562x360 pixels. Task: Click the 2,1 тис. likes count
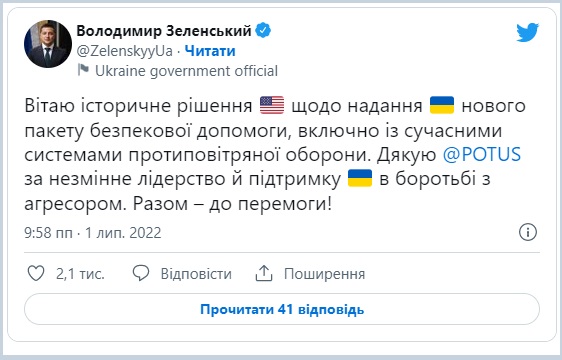[80, 274]
